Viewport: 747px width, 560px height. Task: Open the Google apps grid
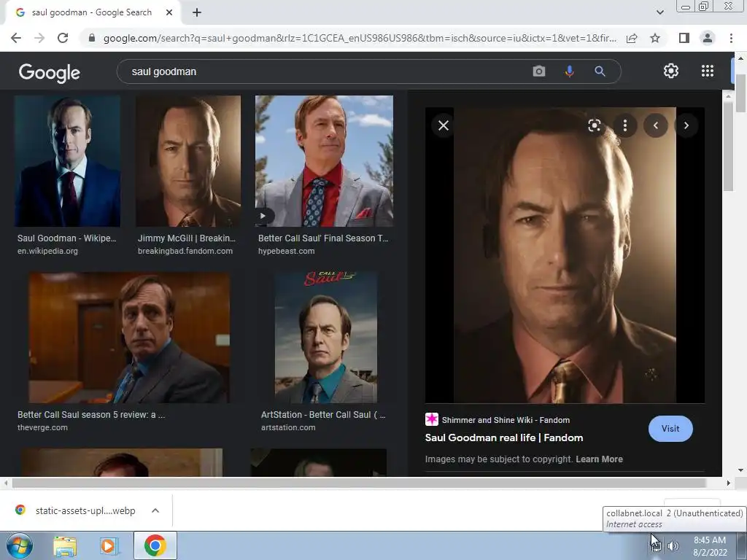(x=708, y=71)
